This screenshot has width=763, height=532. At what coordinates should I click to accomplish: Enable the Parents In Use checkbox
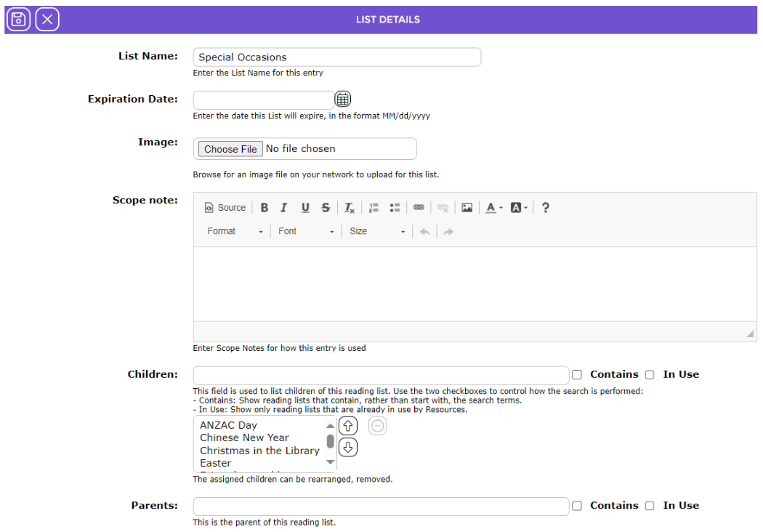pos(650,507)
